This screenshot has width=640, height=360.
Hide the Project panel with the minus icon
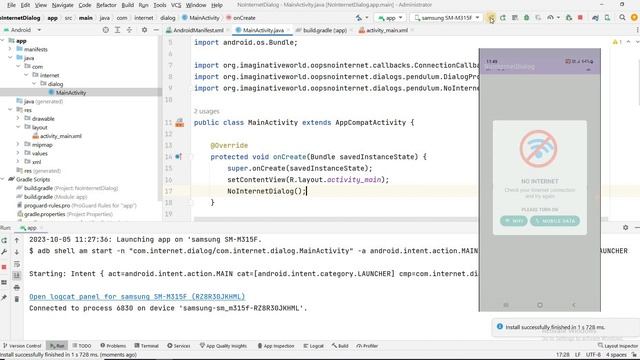156,30
